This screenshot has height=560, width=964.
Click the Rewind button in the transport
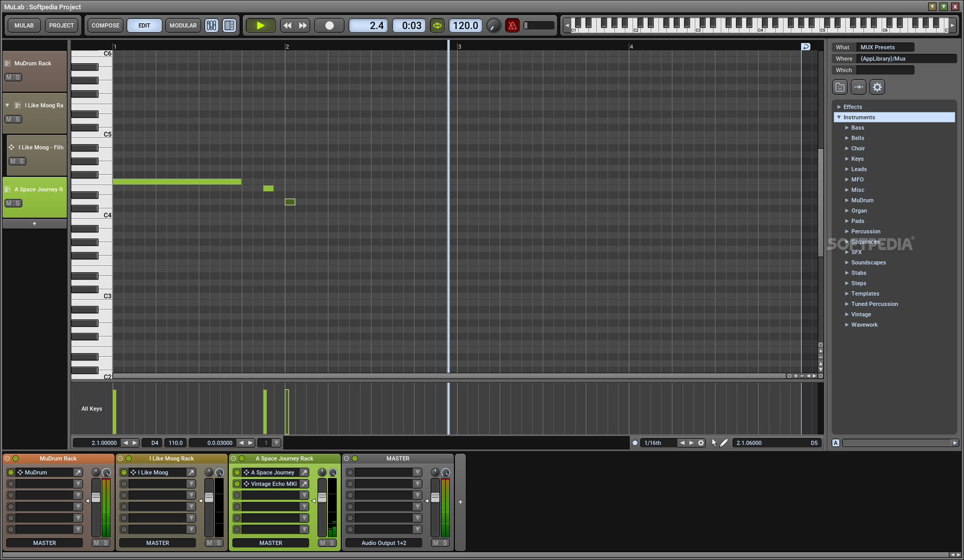coord(287,25)
